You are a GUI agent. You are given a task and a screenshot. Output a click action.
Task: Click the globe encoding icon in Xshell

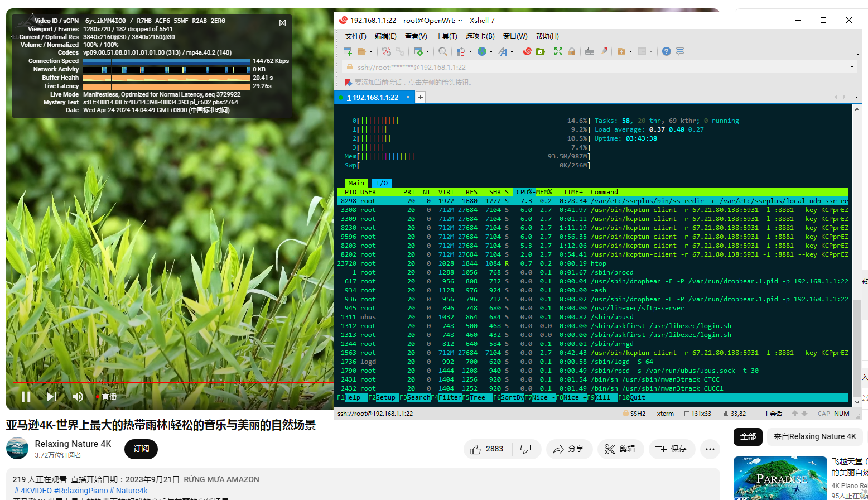point(482,51)
